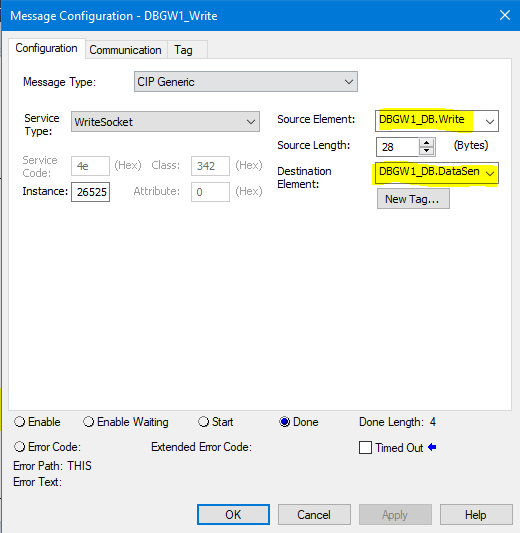This screenshot has width=520, height=533.
Task: Select the Done radio button
Action: pos(284,422)
